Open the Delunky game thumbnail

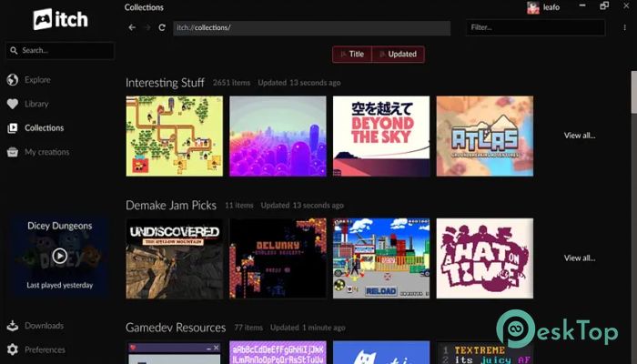(x=278, y=258)
